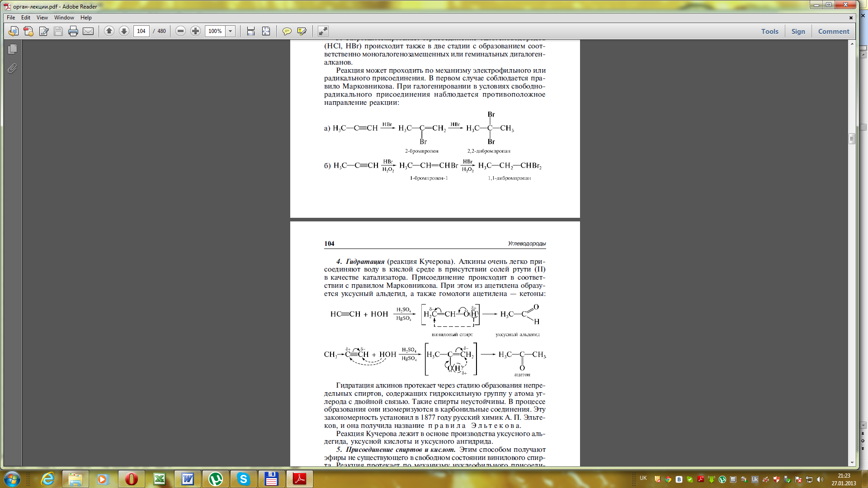Open uTorrent from the taskbar
The width and height of the screenshot is (868, 488).
coord(215,479)
